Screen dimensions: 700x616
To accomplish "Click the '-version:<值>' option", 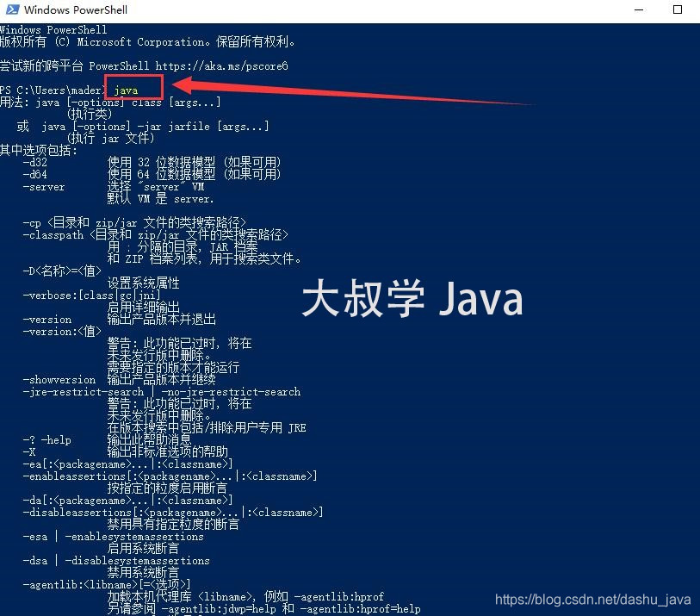I will (62, 332).
